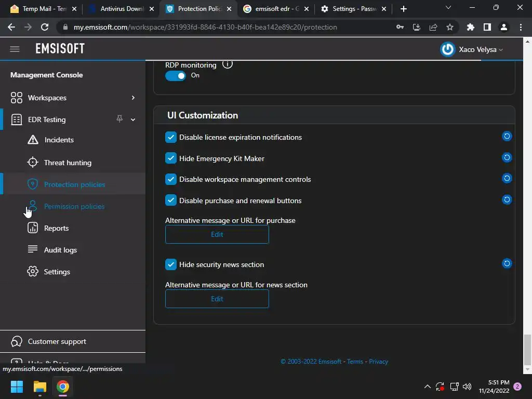Click the Protection policies shield icon
532x399 pixels.
[x=33, y=184]
